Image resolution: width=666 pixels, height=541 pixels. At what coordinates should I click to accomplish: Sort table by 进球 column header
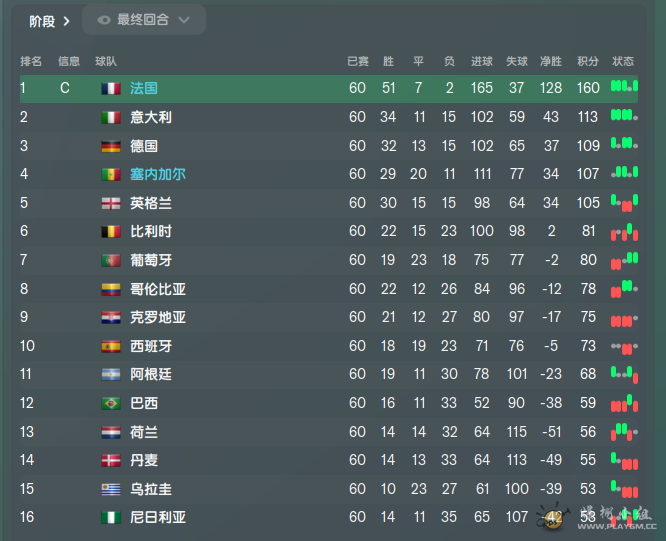[482, 62]
